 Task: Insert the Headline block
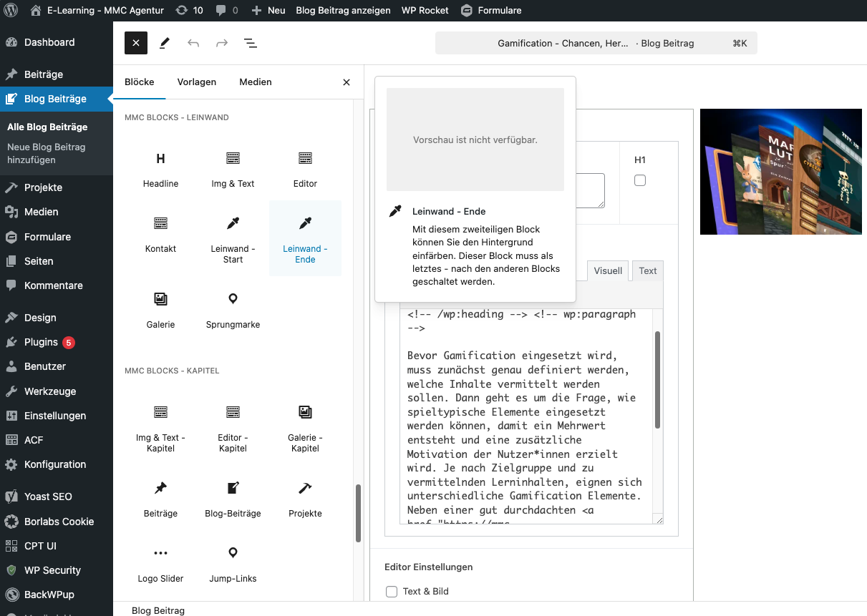point(160,169)
